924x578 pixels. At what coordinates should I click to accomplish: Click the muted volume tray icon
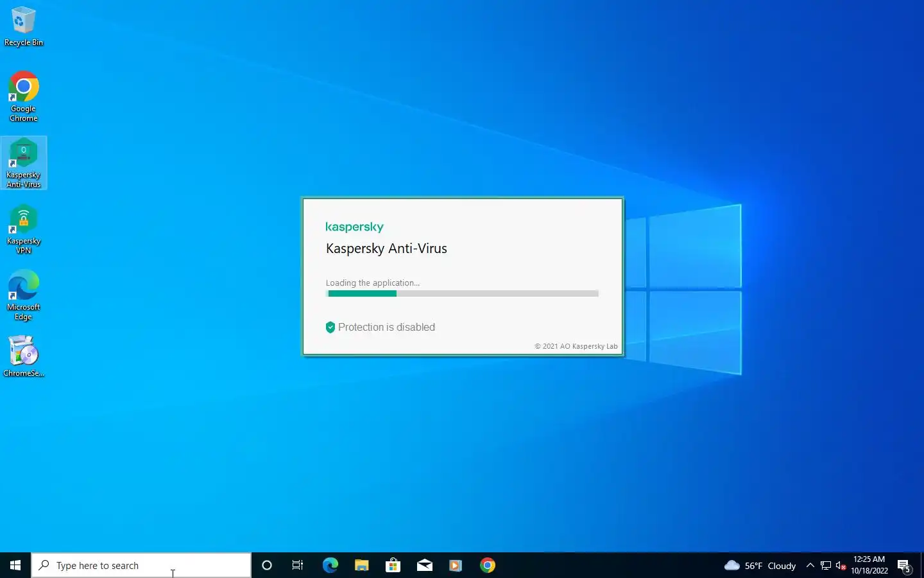click(x=841, y=565)
